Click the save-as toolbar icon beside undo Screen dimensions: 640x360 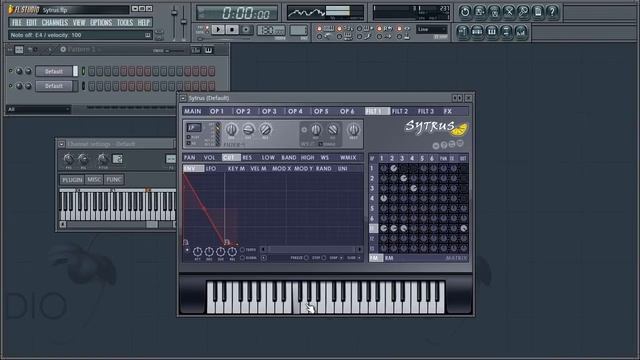479,12
